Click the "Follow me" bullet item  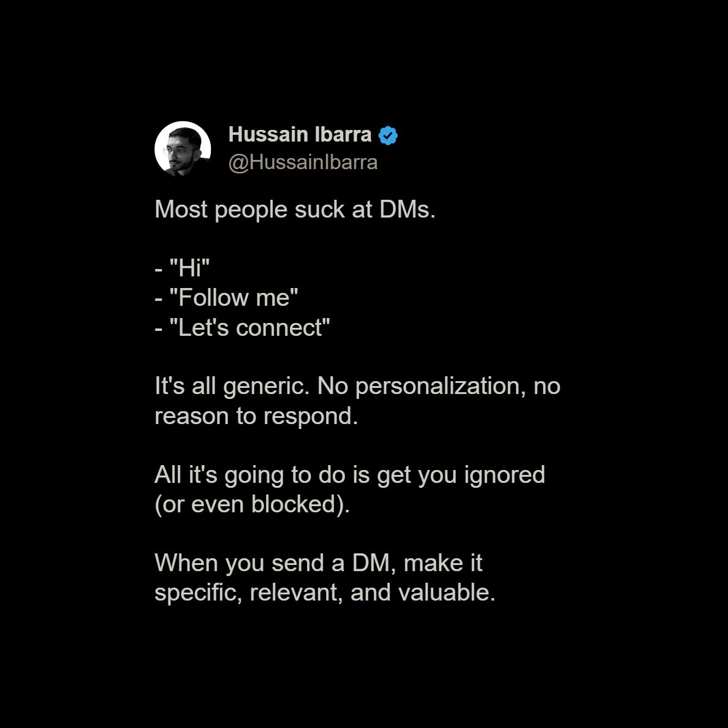(226, 298)
